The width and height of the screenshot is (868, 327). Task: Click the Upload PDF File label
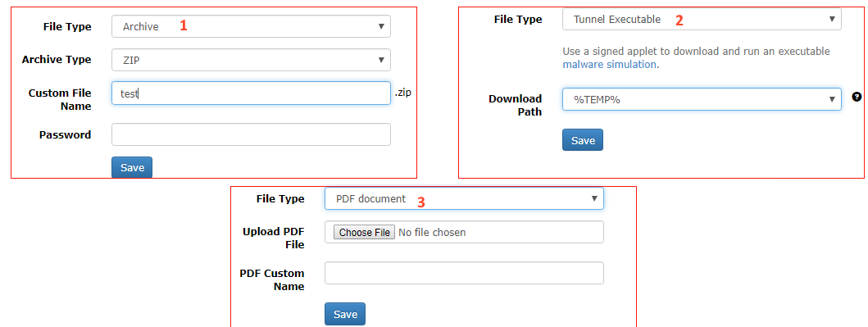[274, 238]
